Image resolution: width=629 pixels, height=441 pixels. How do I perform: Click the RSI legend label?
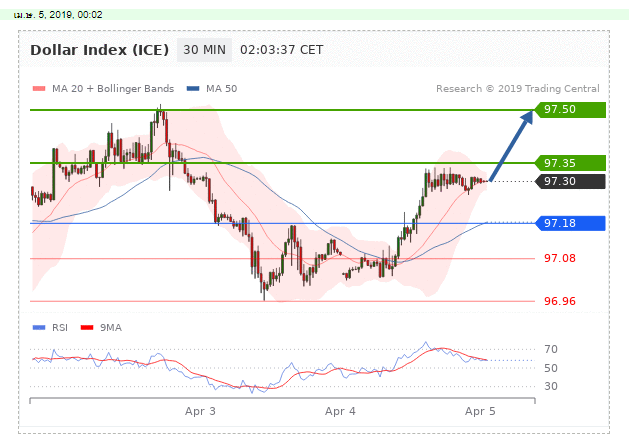click(x=60, y=328)
